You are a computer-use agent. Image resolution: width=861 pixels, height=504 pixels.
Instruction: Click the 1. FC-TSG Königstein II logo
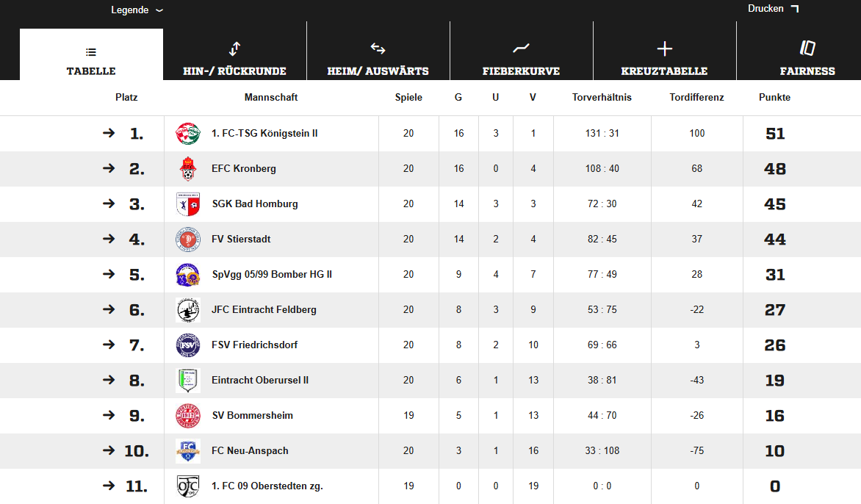[188, 134]
